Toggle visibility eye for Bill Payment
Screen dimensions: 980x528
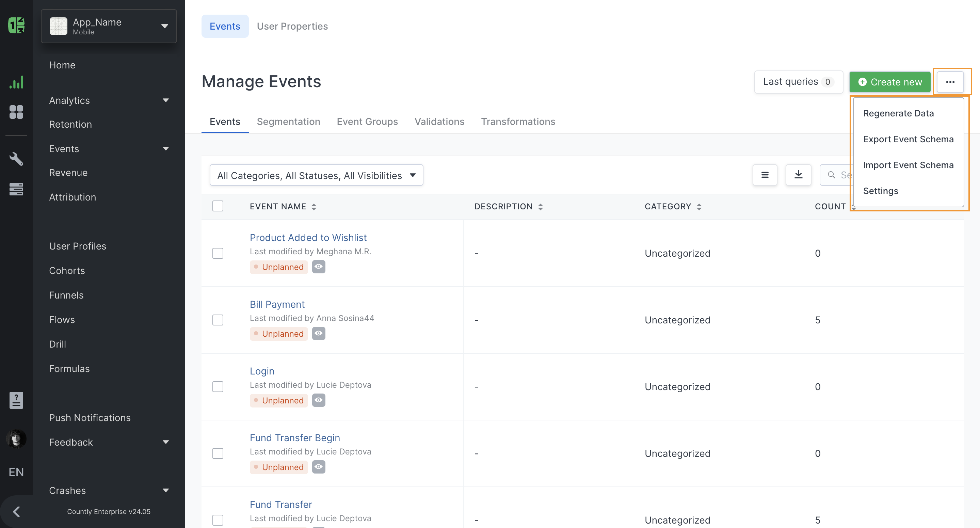319,333
